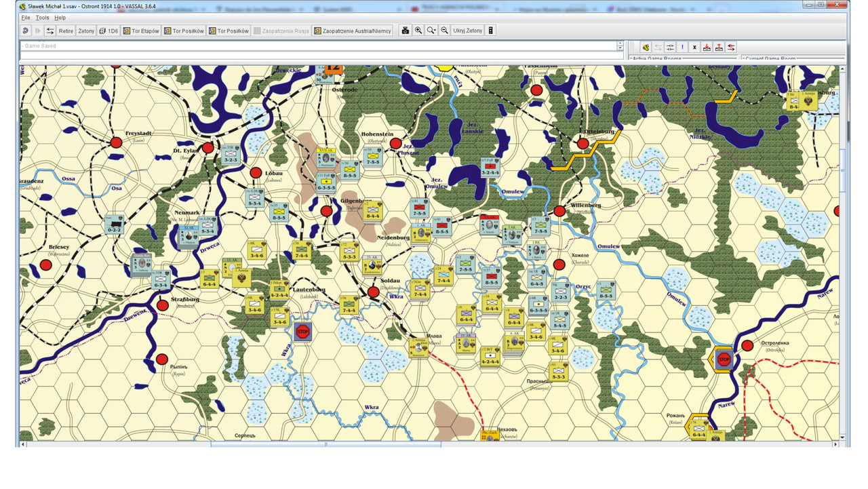The image size is (868, 489).
Task: Open the Żetony pieces window
Action: point(86,31)
